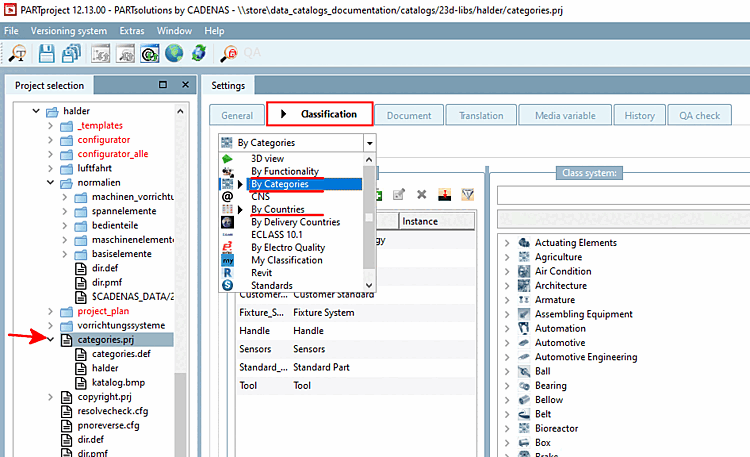Expand the Automotive Engineering class node
750x457 pixels.
pos(507,357)
